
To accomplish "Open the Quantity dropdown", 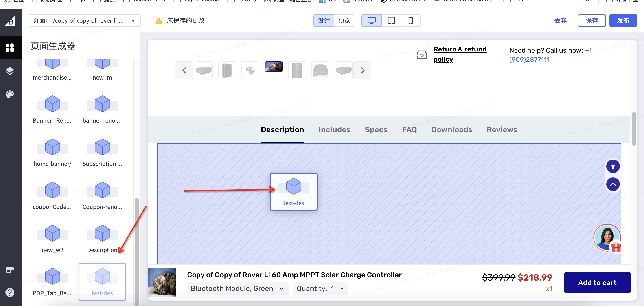I will point(320,288).
